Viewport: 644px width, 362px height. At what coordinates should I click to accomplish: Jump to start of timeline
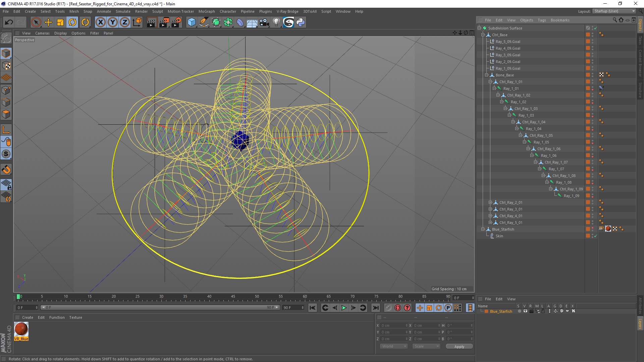coord(312,308)
